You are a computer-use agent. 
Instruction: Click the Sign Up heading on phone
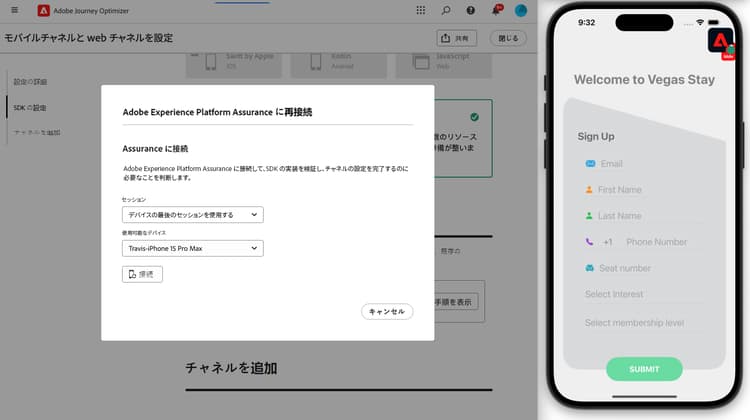coord(596,136)
